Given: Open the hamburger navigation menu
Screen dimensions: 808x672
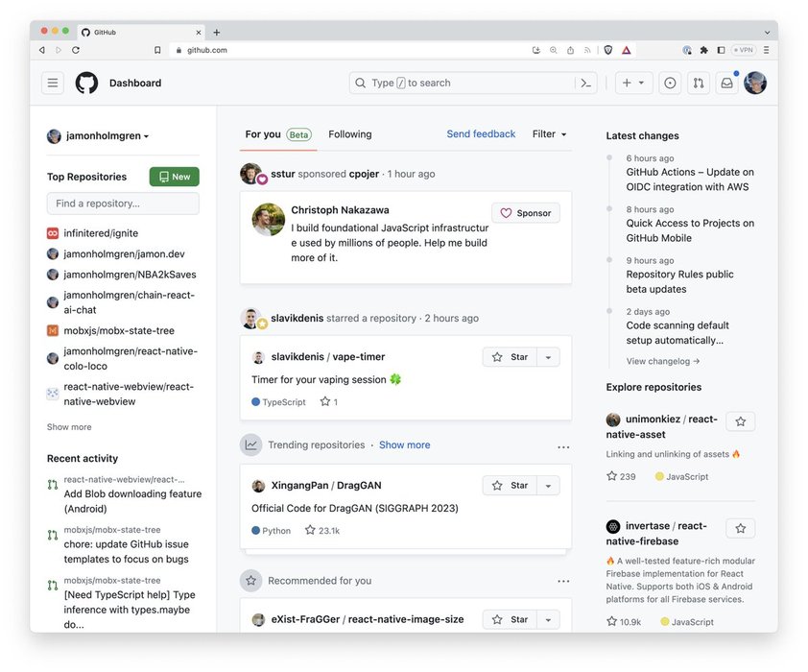Looking at the screenshot, I should 53,83.
